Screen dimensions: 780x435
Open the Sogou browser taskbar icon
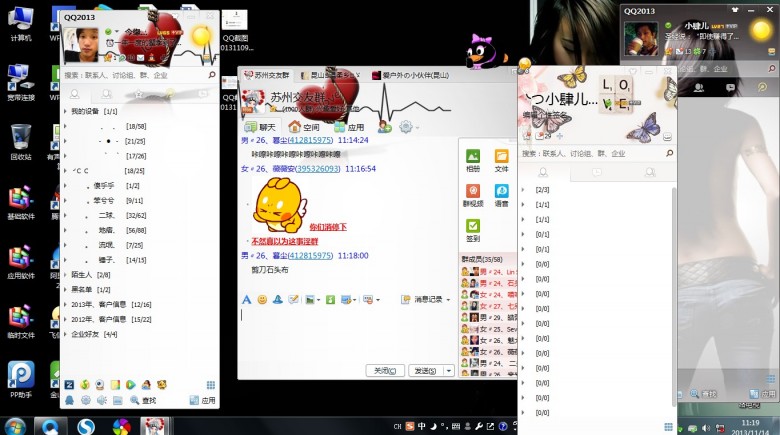(x=87, y=427)
